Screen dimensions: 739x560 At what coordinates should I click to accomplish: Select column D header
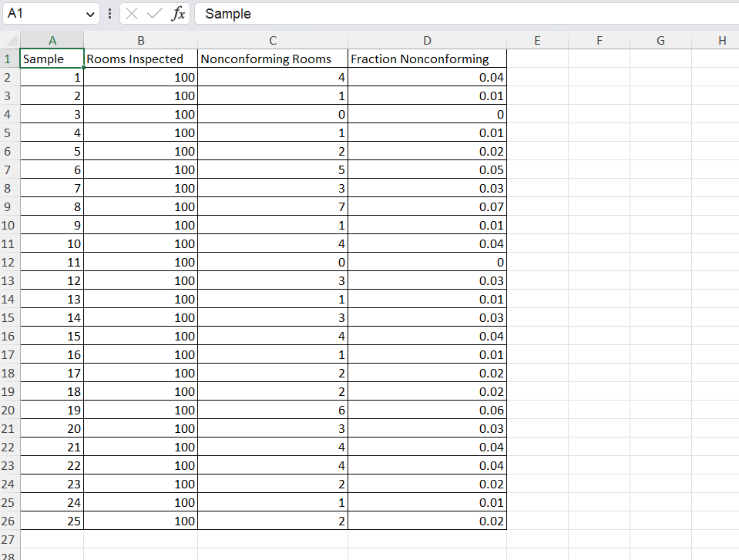click(x=427, y=40)
